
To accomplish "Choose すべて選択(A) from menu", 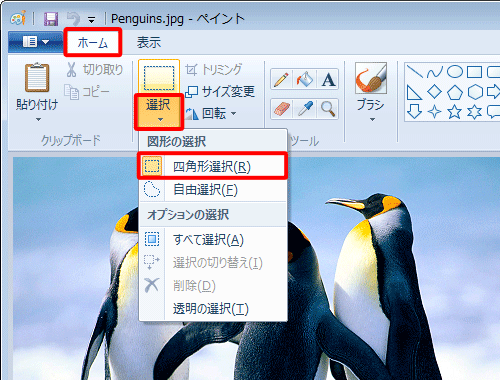I will (213, 239).
